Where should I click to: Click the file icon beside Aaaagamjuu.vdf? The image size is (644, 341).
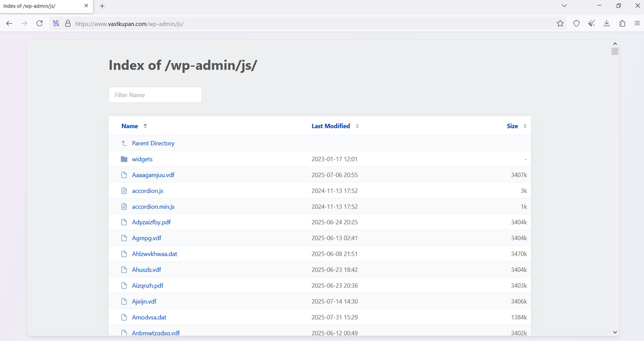click(124, 175)
